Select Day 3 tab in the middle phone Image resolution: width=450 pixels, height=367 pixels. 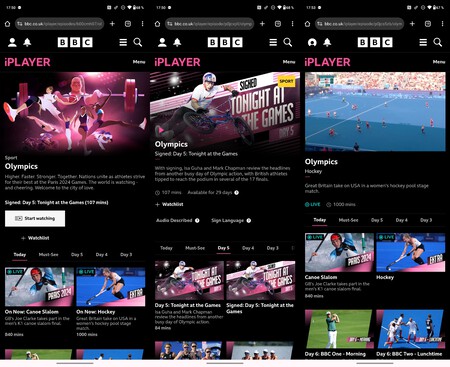pos(273,248)
